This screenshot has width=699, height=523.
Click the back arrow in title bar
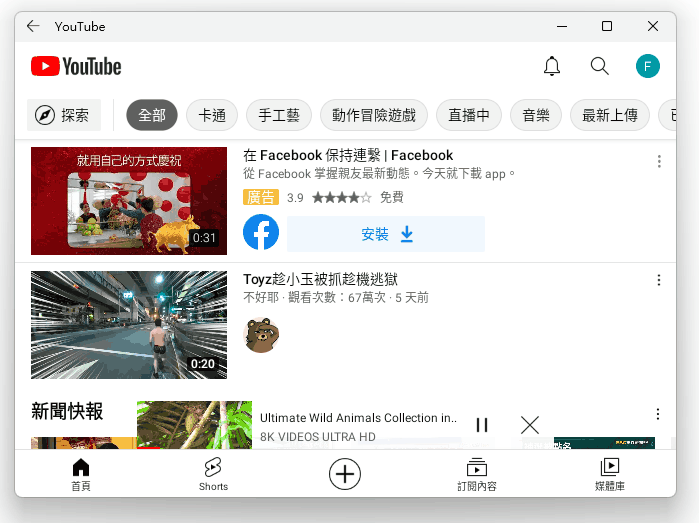click(x=33, y=26)
